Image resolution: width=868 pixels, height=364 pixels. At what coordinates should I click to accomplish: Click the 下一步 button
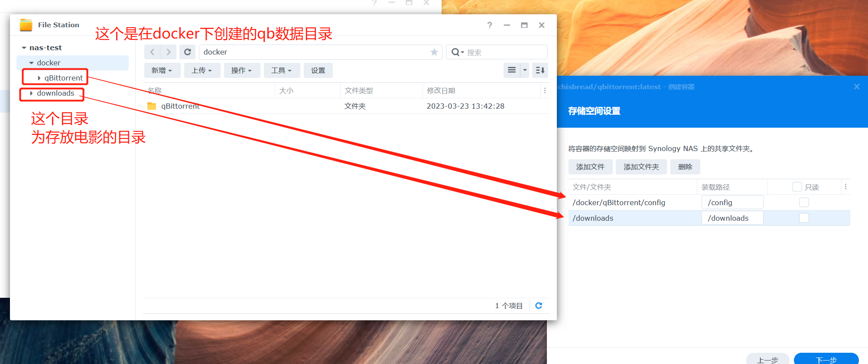point(826,359)
